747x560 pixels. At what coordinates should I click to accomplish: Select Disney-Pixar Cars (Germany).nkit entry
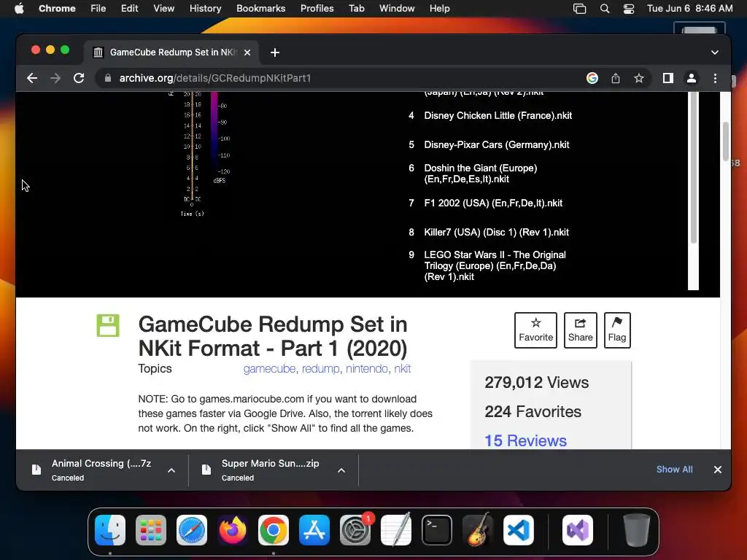click(x=489, y=145)
